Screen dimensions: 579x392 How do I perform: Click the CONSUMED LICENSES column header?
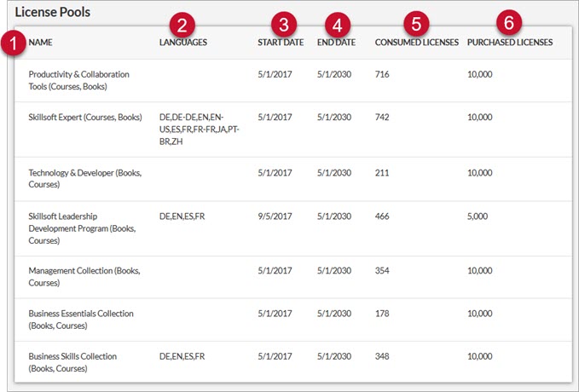[x=416, y=43]
